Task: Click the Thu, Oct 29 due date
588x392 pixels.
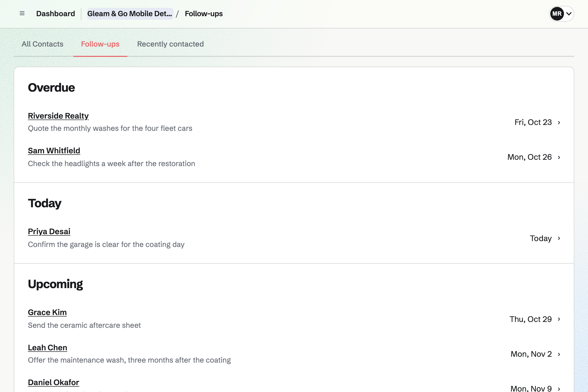Action: [530, 319]
